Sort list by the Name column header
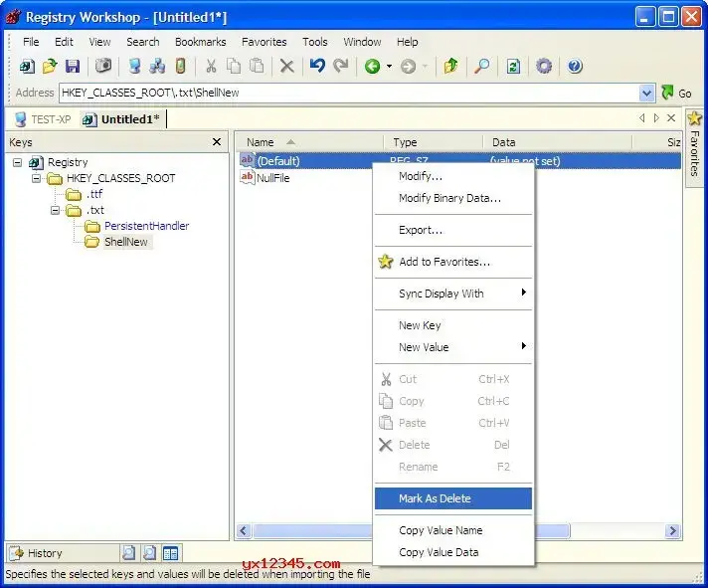The height and width of the screenshot is (588, 708). [309, 142]
